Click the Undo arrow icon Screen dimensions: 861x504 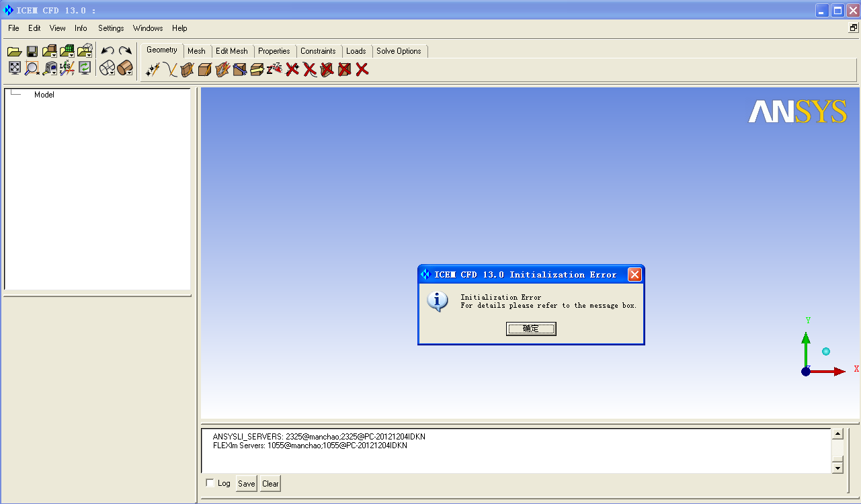108,51
